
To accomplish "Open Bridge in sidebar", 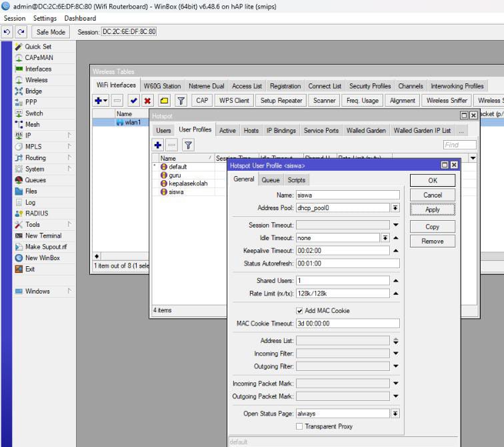I will point(33,91).
